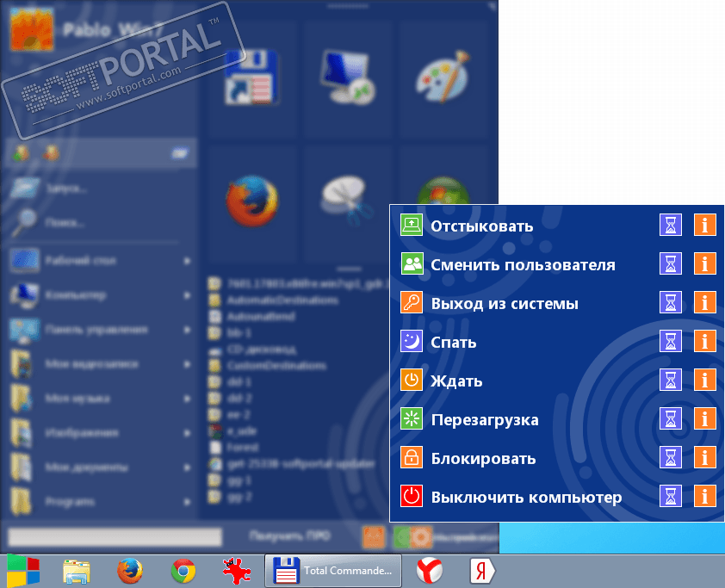
Task: Open the Total Commander tile in the start menu
Action: [x=251, y=78]
